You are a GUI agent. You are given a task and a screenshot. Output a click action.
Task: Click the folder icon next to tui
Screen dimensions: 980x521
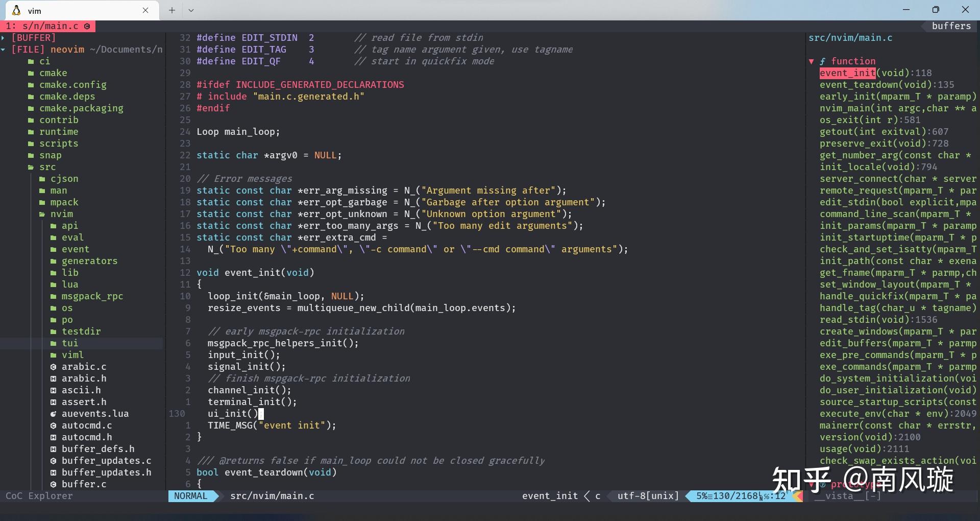pyautogui.click(x=53, y=343)
